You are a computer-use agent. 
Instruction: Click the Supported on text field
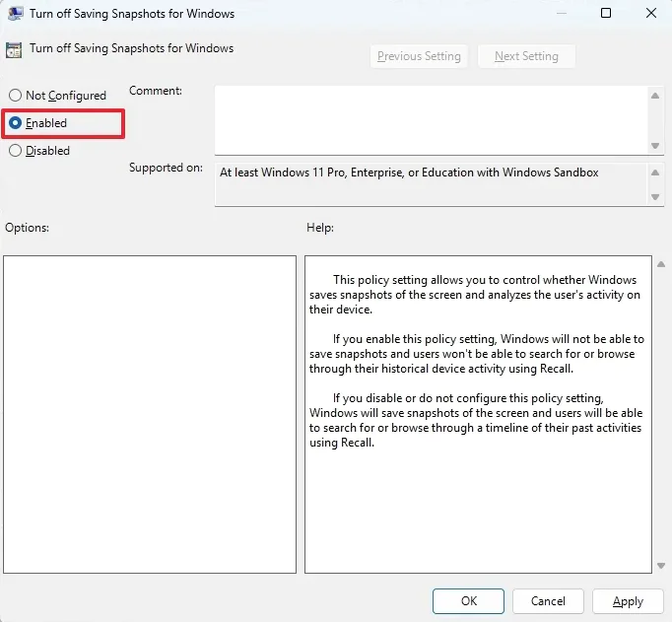pos(432,184)
